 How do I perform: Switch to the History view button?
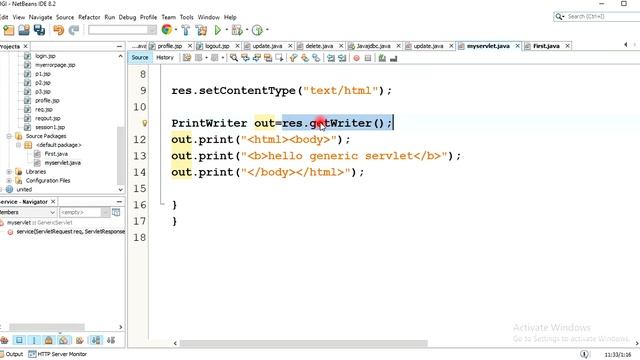[165, 58]
